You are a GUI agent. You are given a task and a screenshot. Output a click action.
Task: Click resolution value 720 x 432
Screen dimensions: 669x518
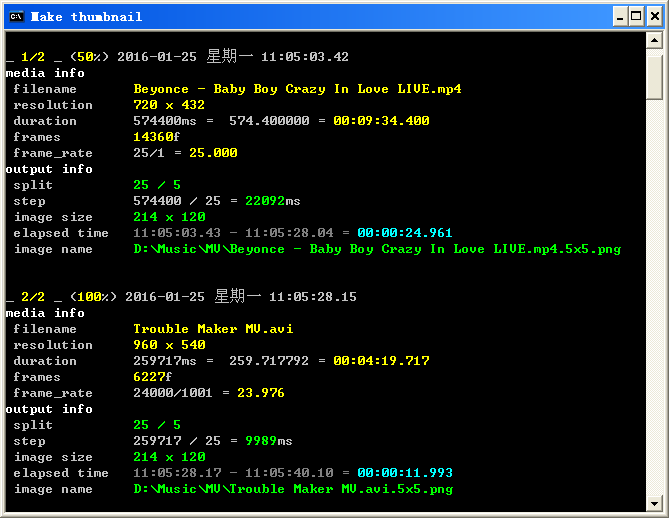point(169,105)
